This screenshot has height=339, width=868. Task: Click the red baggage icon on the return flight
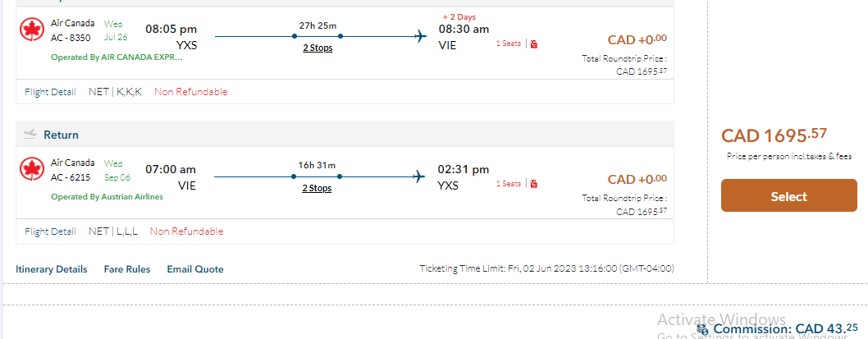click(x=533, y=183)
